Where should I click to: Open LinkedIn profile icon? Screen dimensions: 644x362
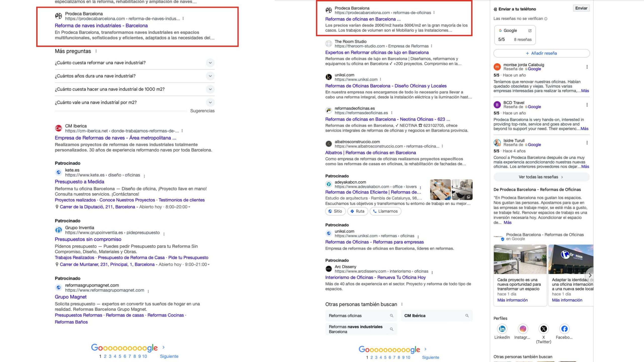[x=502, y=329]
